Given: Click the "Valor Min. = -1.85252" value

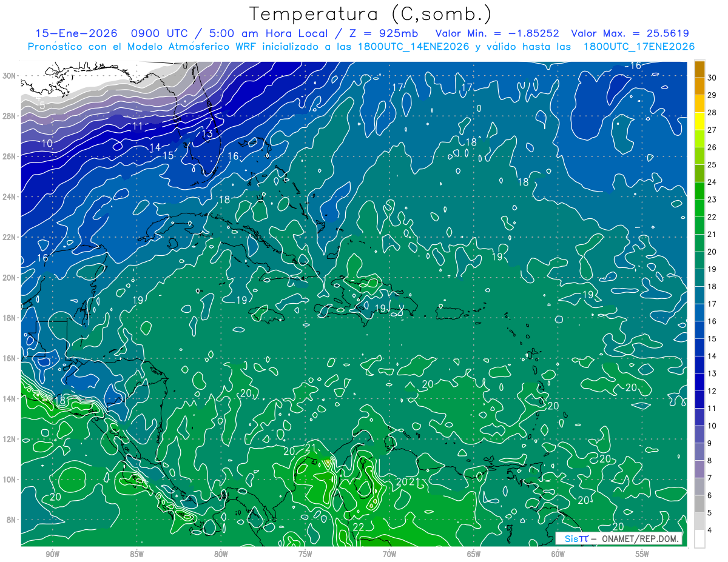Looking at the screenshot, I should click(497, 33).
